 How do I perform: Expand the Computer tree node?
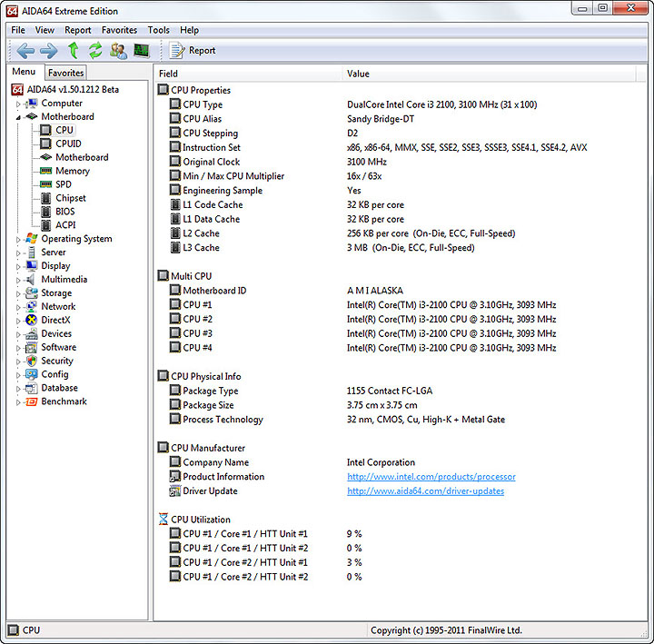(x=18, y=104)
